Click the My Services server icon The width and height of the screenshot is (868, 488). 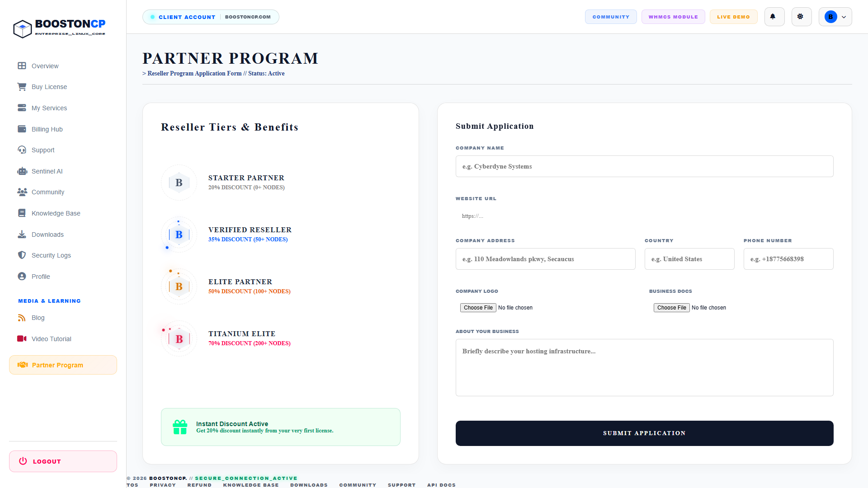point(22,108)
